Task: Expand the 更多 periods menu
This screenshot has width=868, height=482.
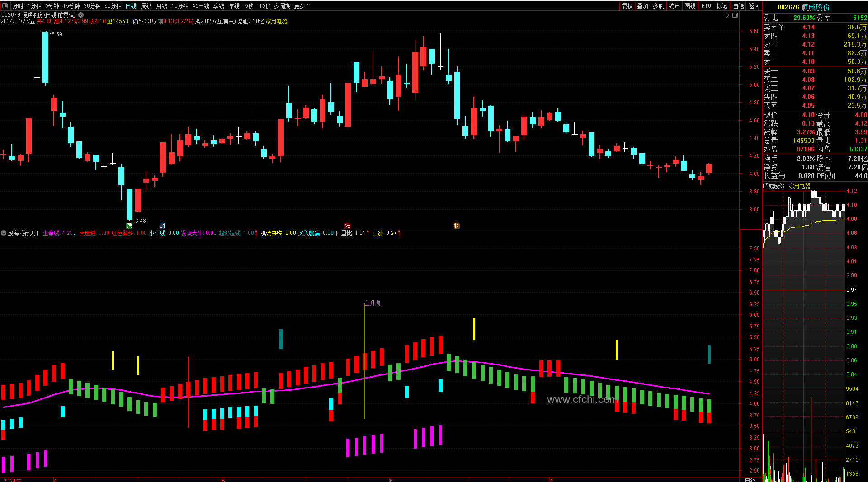Action: [x=302, y=6]
